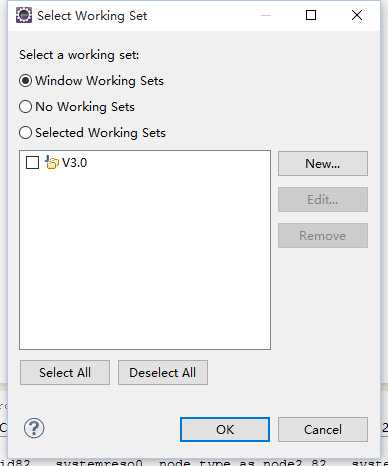Select the Selected Working Sets radio button
388x466 pixels.
point(26,133)
